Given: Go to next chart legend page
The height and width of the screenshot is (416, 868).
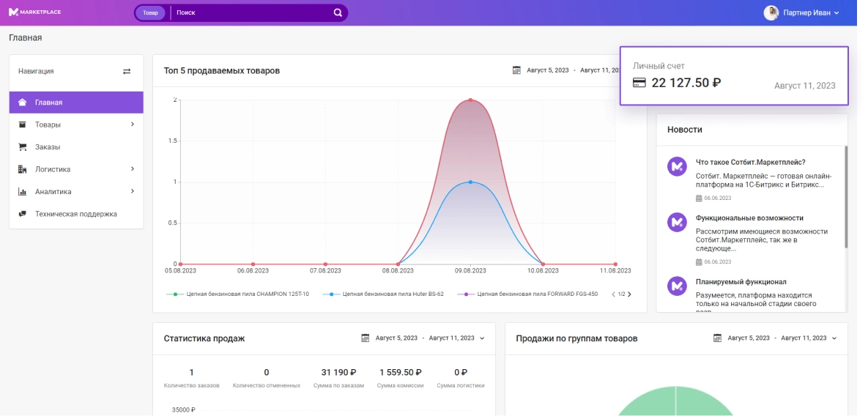Looking at the screenshot, I should (x=629, y=294).
